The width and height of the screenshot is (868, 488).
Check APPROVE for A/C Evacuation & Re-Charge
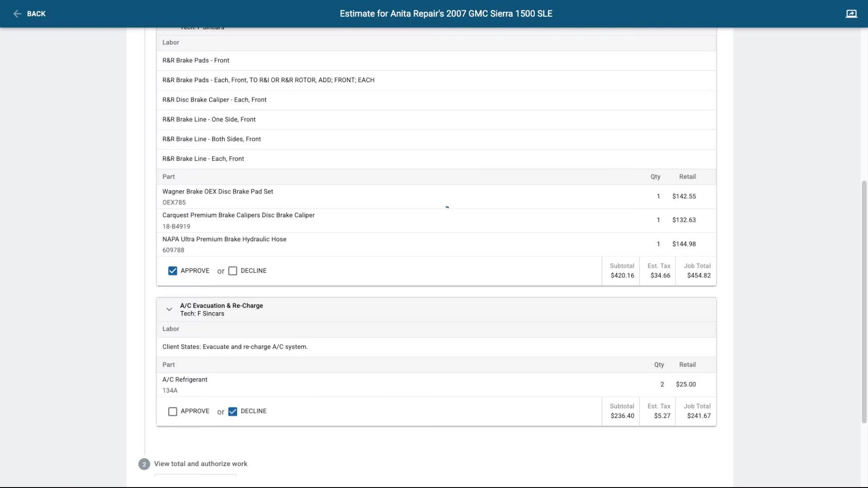pyautogui.click(x=173, y=411)
